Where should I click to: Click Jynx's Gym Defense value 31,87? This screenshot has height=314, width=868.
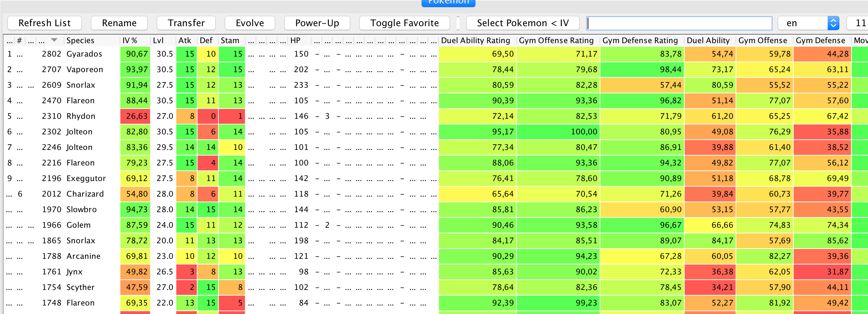(822, 272)
